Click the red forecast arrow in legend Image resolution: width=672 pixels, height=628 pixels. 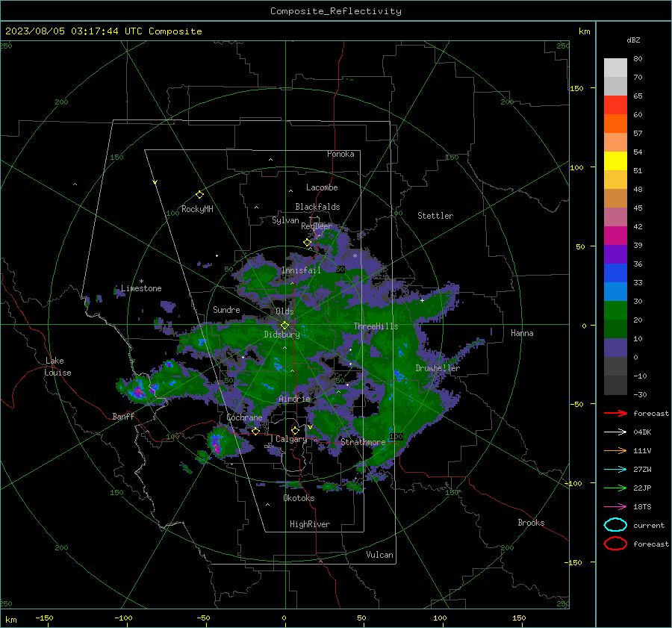[615, 413]
